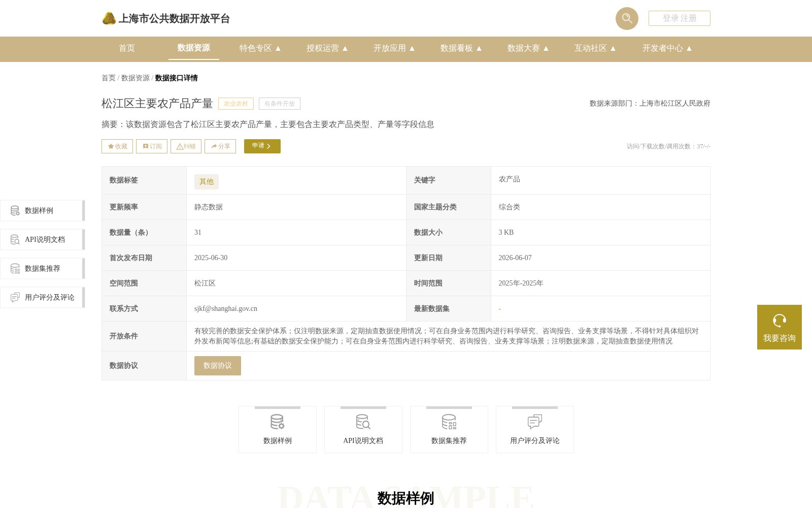This screenshot has height=508, width=812.
Task: Click the 综合类 national topic value
Action: pos(510,207)
